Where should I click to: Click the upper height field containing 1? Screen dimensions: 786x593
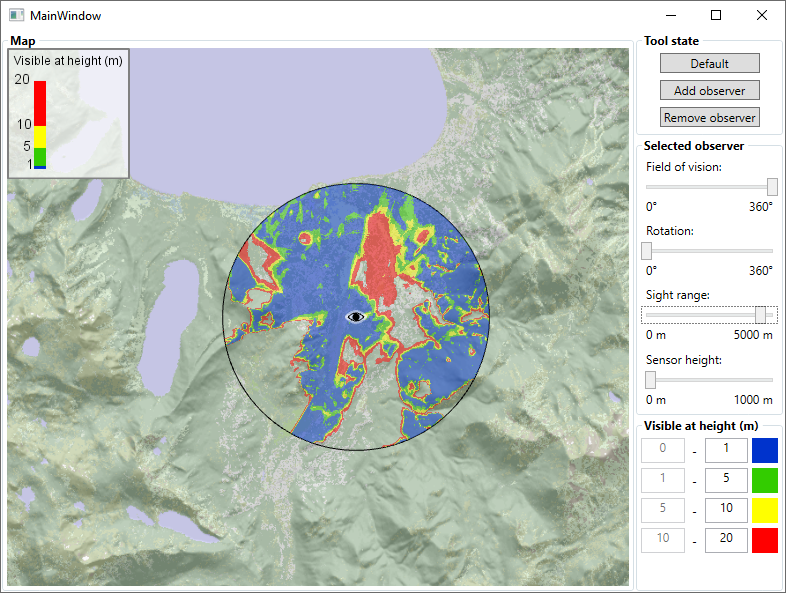726,450
